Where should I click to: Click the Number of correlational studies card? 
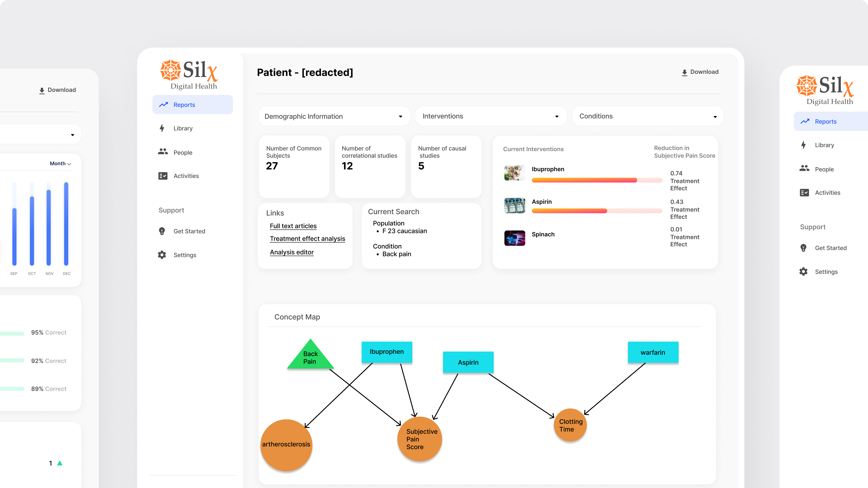370,166
